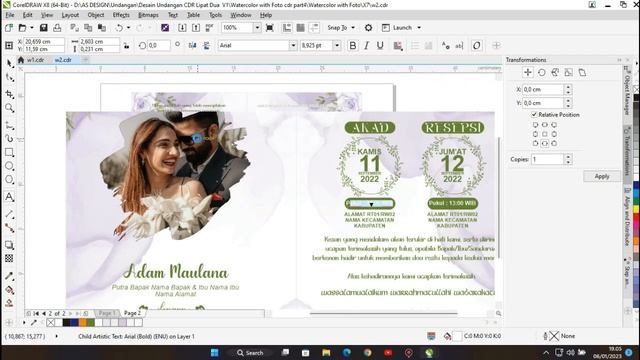This screenshot has height=360, width=640.
Task: Select the Crop tool
Action: (10, 94)
